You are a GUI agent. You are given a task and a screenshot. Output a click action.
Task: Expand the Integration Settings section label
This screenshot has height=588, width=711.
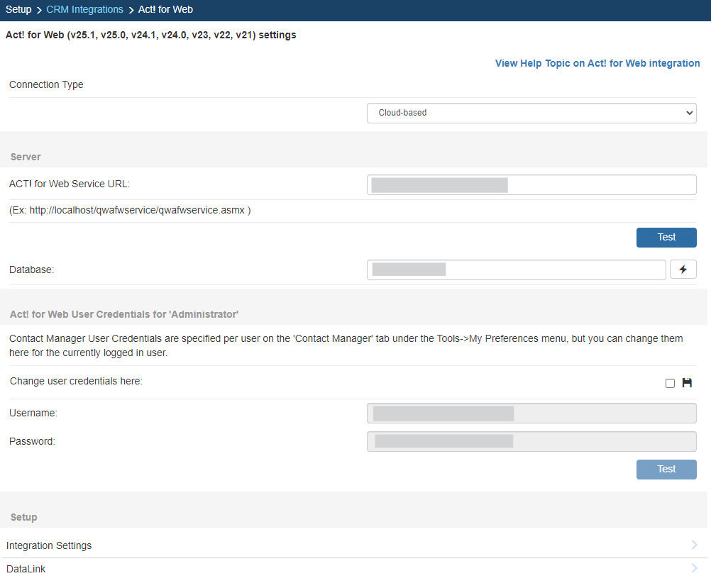tap(49, 545)
